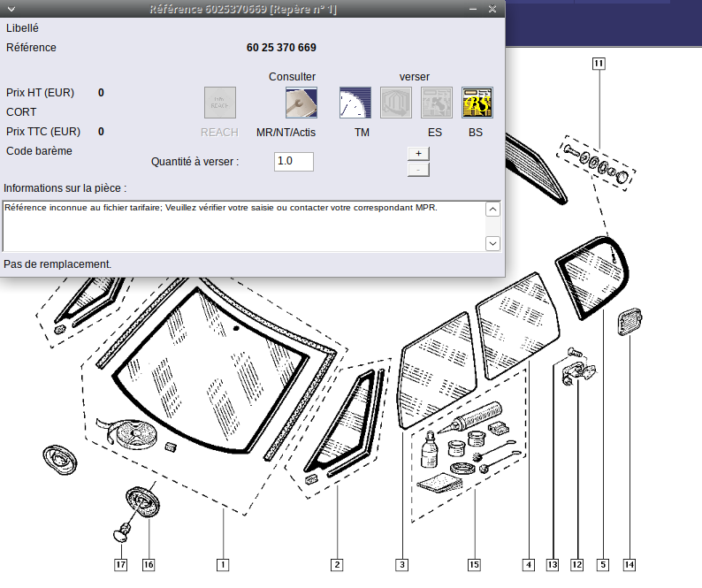
Task: Click the disabled REACH icon
Action: pos(220,103)
